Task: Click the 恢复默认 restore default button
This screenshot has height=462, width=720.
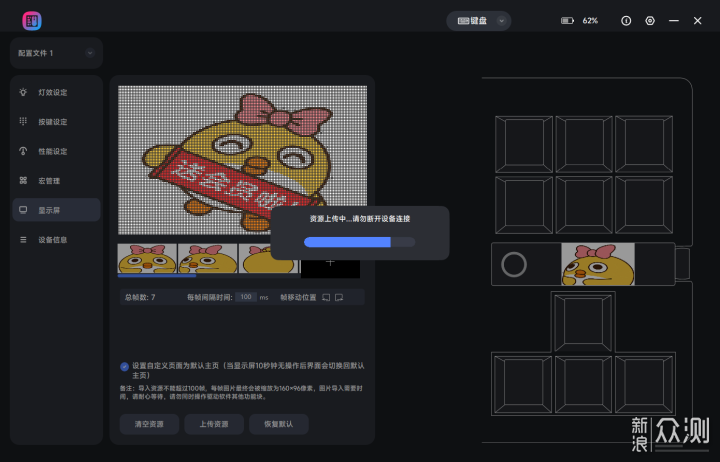Action: pos(279,424)
